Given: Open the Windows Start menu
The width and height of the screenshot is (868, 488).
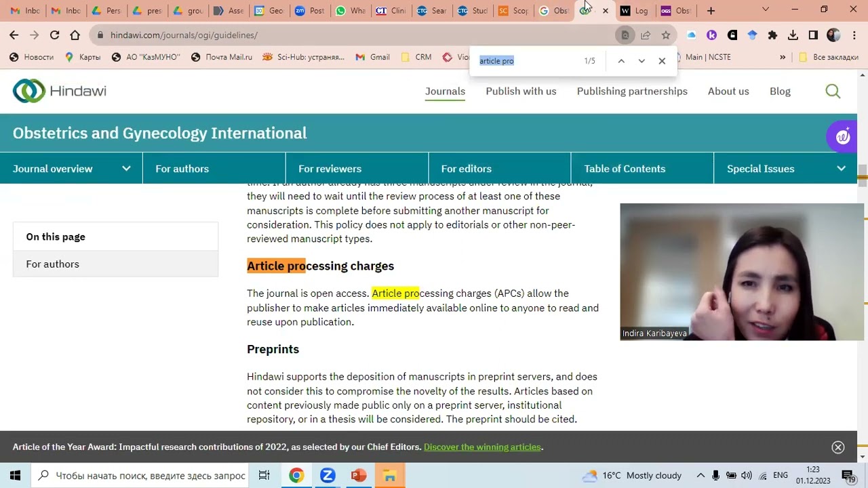Looking at the screenshot, I should (x=15, y=476).
